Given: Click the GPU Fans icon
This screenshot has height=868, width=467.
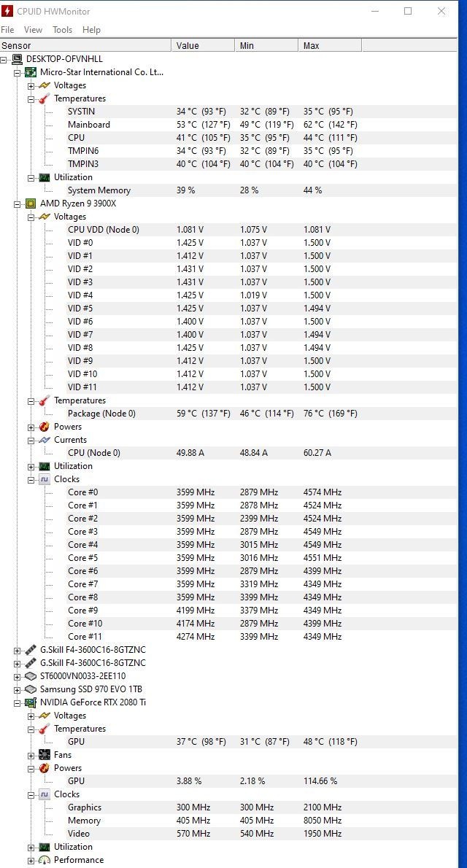Looking at the screenshot, I should click(45, 755).
